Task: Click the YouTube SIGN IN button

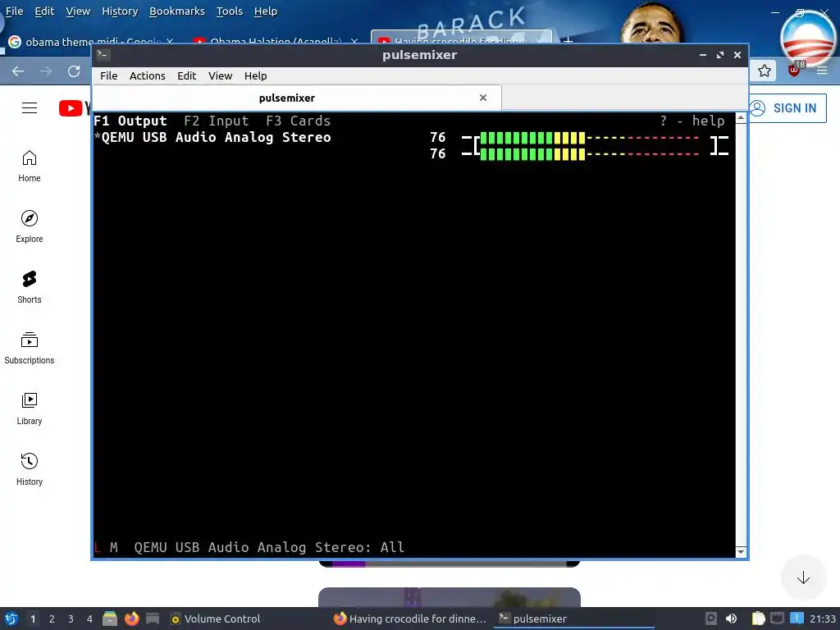Action: pos(787,108)
